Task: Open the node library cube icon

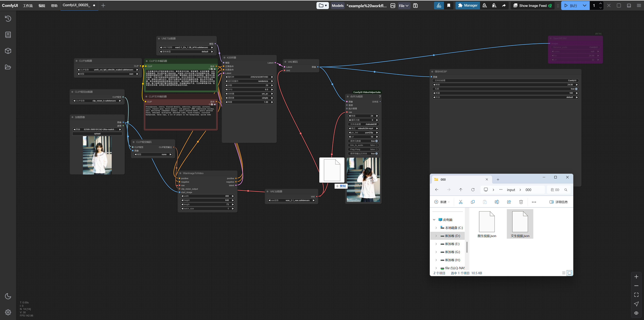Action: pos(8,51)
